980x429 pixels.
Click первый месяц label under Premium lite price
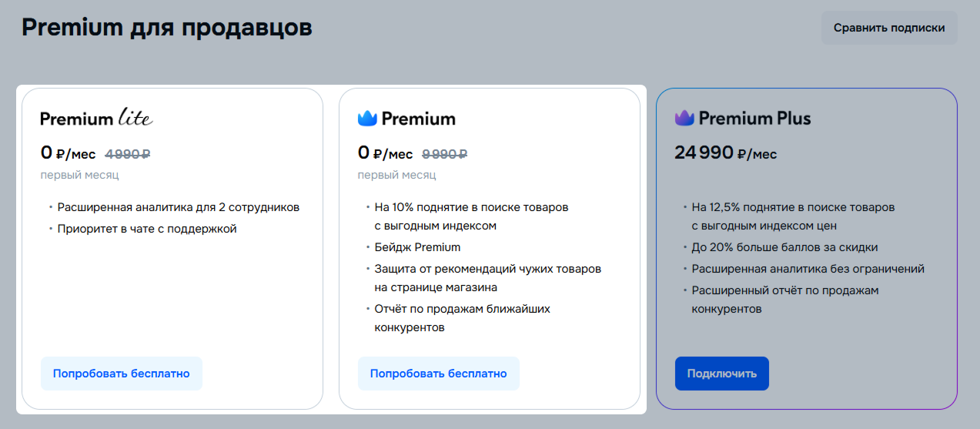tap(80, 175)
